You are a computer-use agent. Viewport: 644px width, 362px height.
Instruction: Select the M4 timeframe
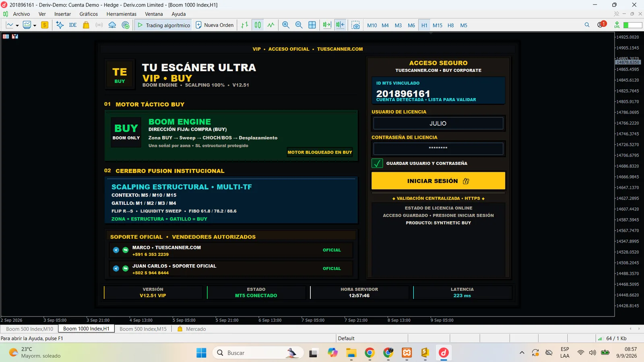click(x=385, y=25)
